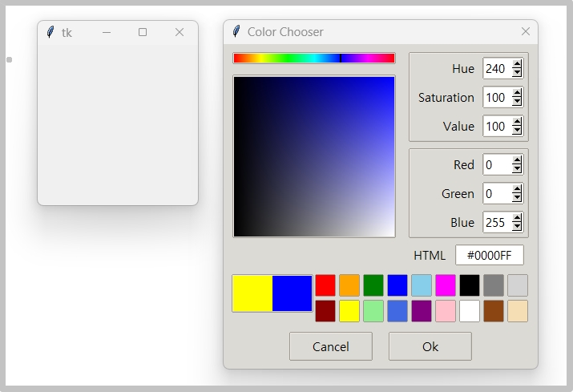Minimize the tk window
This screenshot has height=392, width=573.
point(107,33)
